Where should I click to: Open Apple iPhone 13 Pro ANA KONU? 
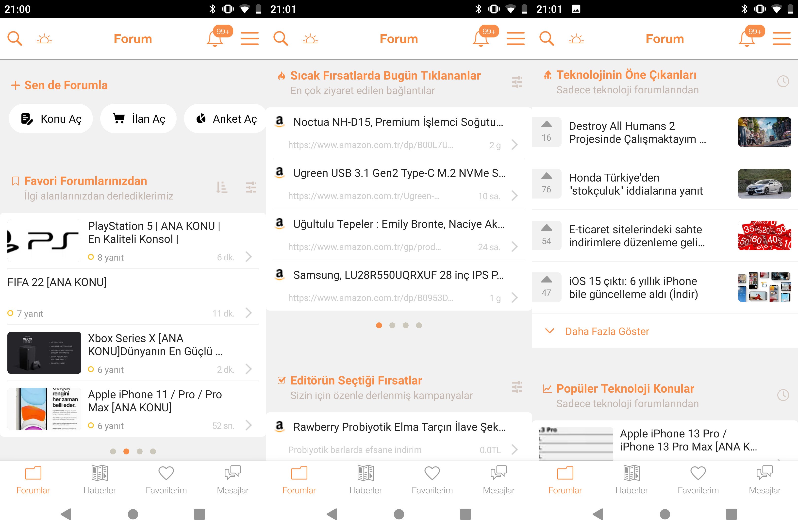click(x=665, y=440)
